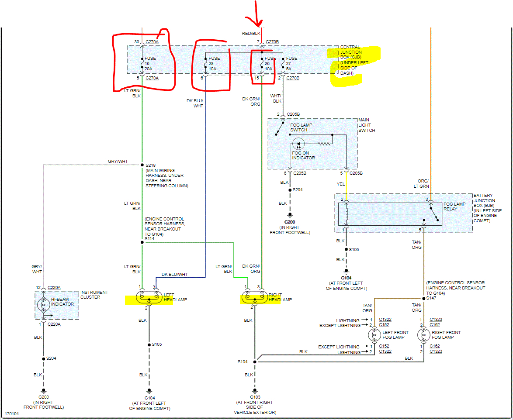The image size is (513, 420).
Task: Click the FUSE 28 10A label
Action: coord(214,63)
